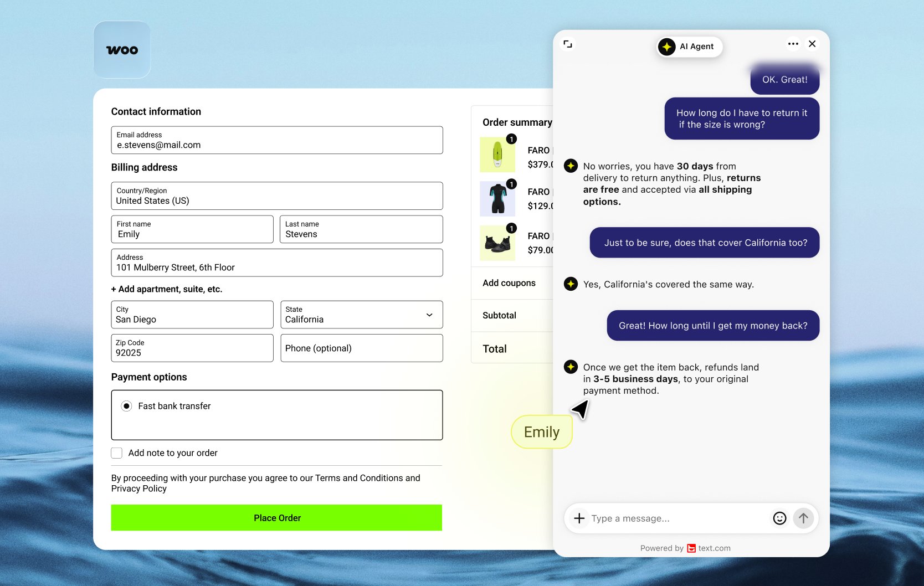Close the AI Agent chat panel

pos(812,44)
